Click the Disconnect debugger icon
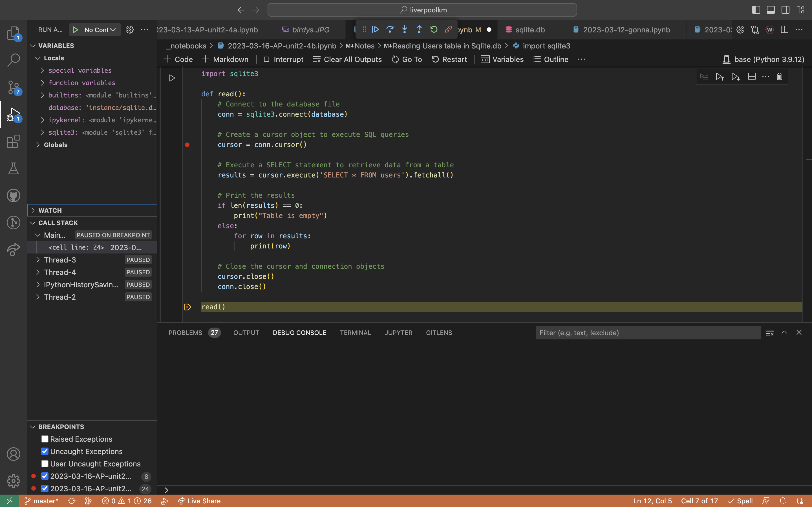 pyautogui.click(x=448, y=30)
